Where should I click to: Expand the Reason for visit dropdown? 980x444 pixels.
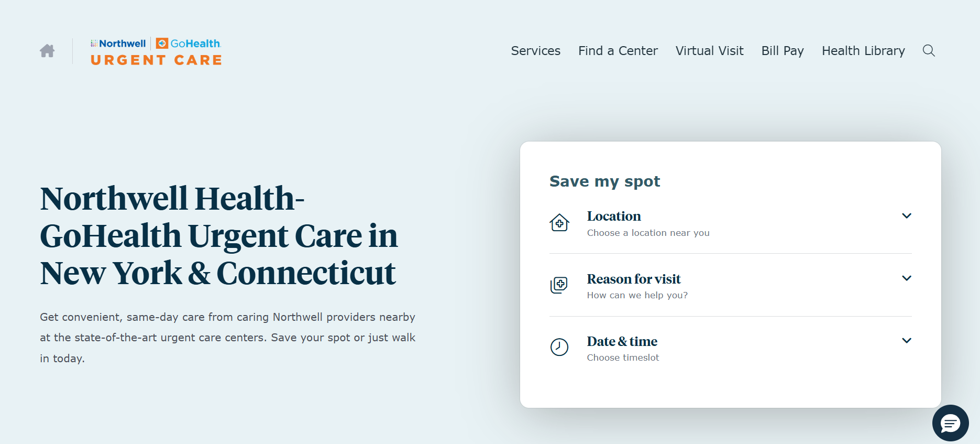tap(907, 278)
